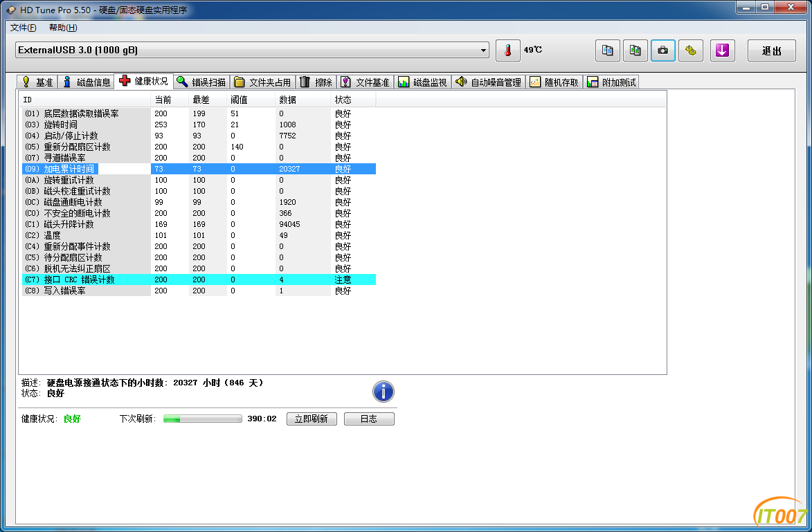Click the data value 94045
The width and height of the screenshot is (812, 532).
(x=289, y=224)
